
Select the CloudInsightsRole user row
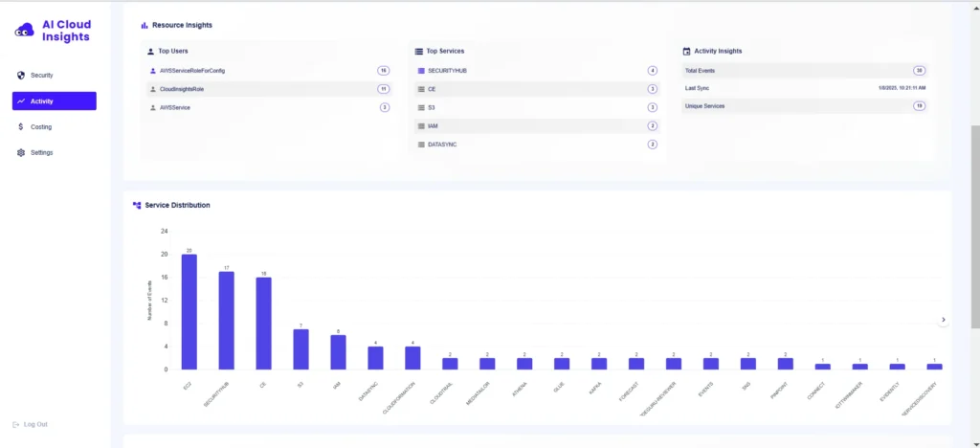(269, 89)
